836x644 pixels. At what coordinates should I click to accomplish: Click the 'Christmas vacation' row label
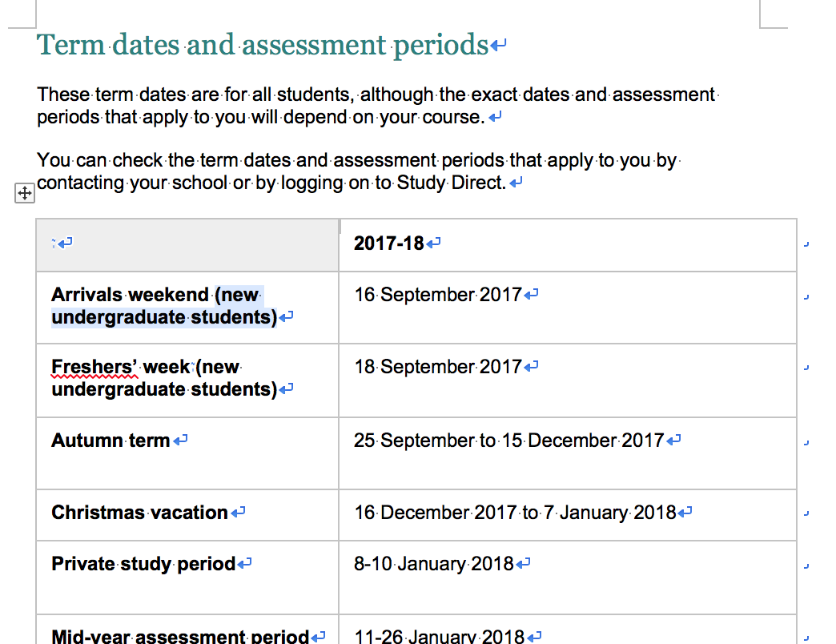[139, 513]
